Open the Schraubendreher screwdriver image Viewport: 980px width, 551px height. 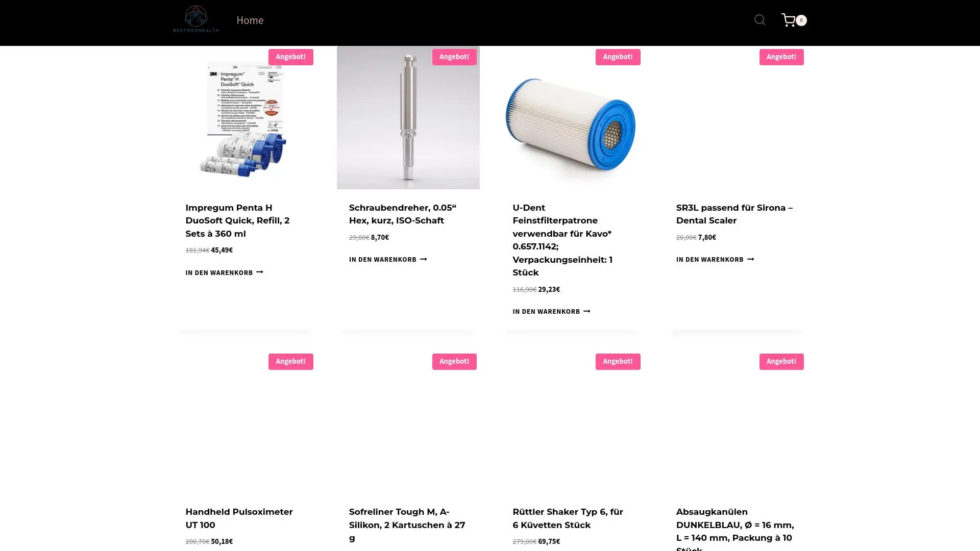pyautogui.click(x=408, y=118)
